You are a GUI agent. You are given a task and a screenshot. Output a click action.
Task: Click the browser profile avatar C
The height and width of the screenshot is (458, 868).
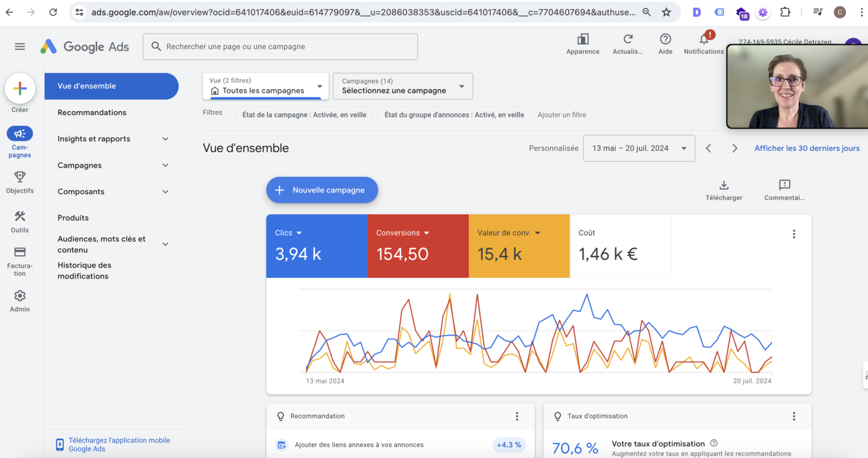pos(840,12)
